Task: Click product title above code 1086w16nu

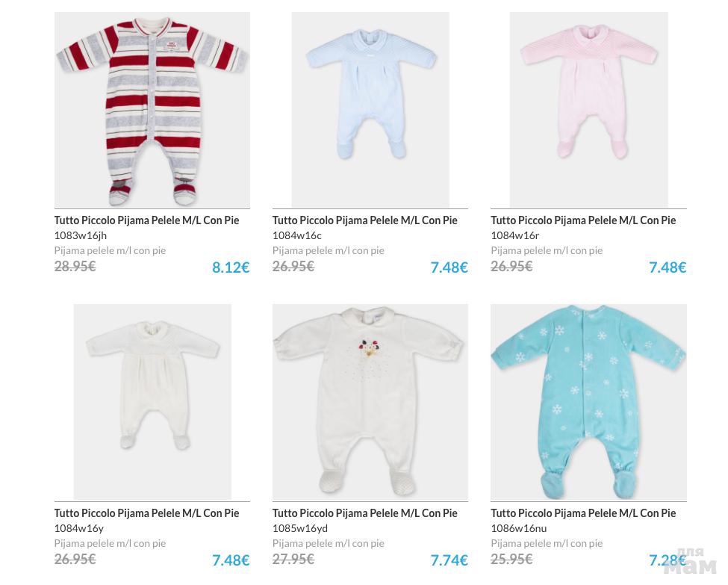Action: (582, 513)
